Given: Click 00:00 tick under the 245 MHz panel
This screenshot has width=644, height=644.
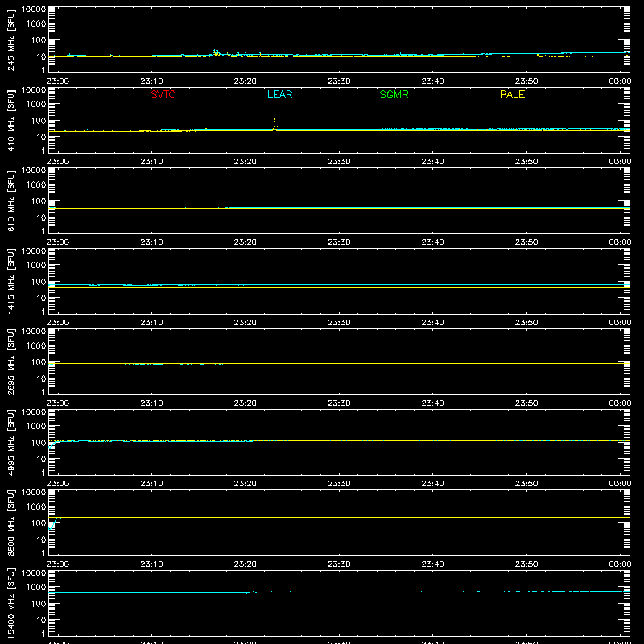Looking at the screenshot, I should (620, 81).
